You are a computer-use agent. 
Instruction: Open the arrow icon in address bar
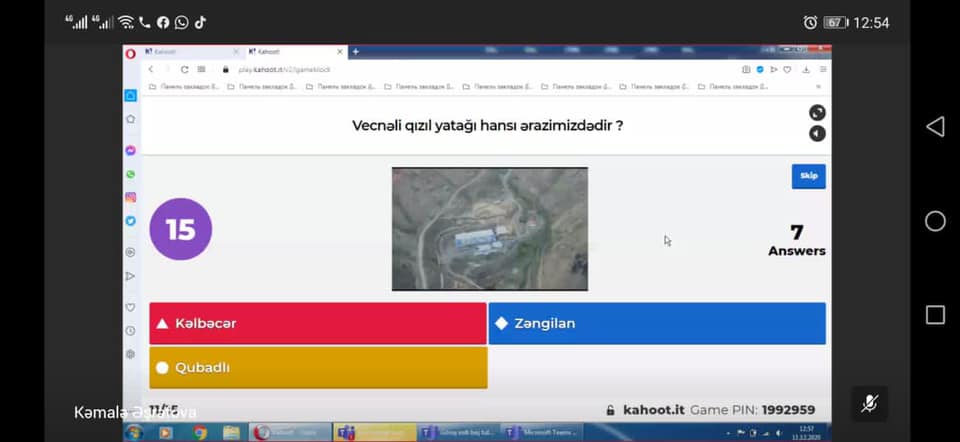click(x=774, y=70)
